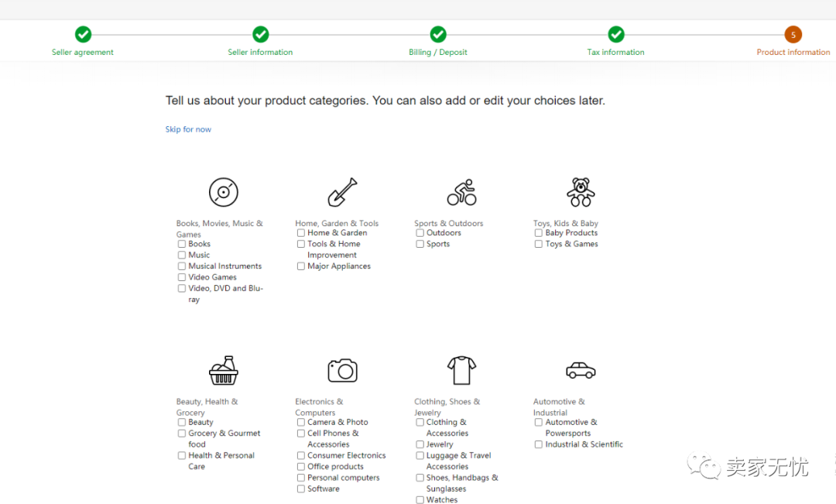Check the Home & Garden checkbox
836x504 pixels.
300,233
